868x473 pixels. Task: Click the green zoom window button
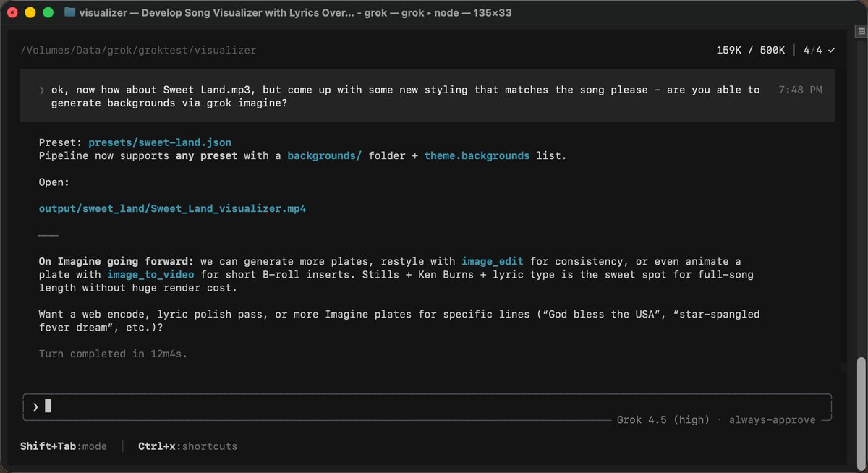click(48, 12)
